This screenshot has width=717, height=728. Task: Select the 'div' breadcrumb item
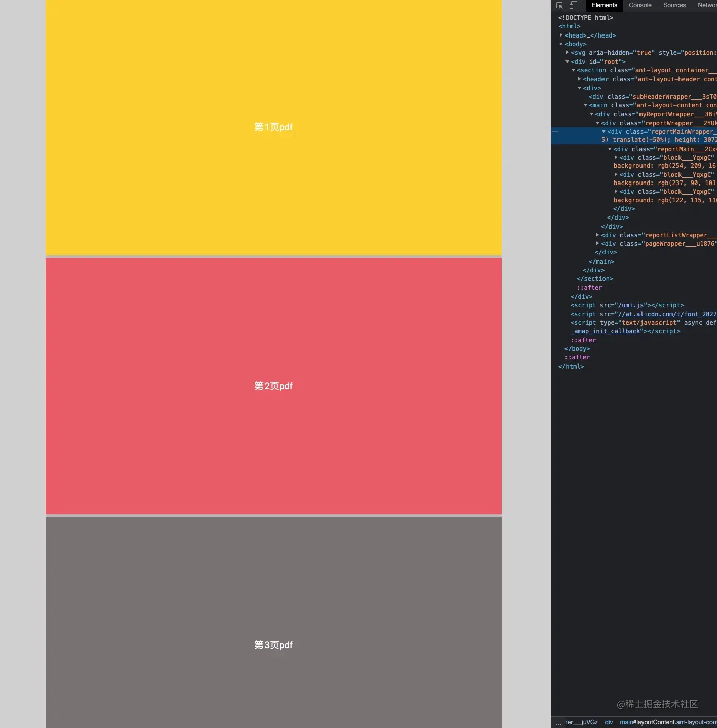click(x=609, y=722)
